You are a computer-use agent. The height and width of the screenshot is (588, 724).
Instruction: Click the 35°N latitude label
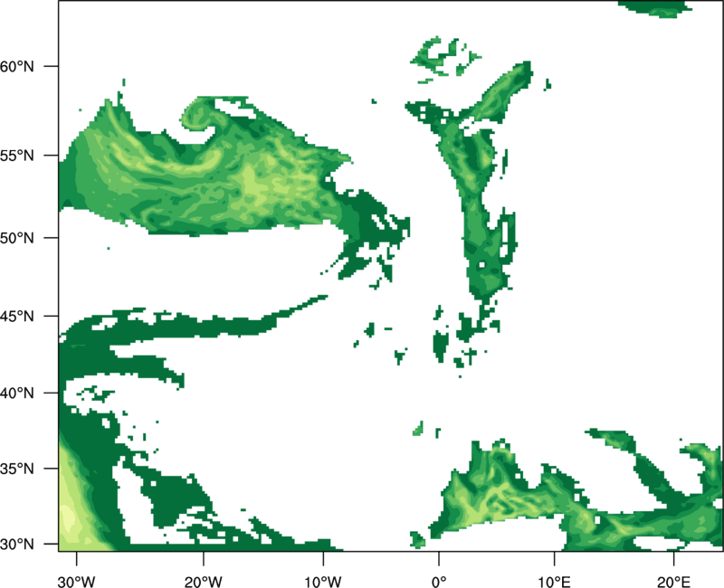(x=17, y=469)
